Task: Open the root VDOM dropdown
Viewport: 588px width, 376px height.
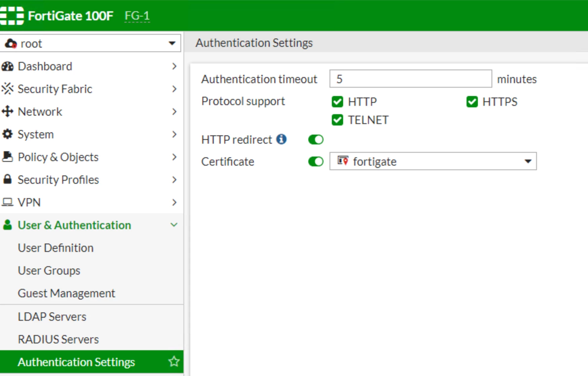Action: [90, 43]
